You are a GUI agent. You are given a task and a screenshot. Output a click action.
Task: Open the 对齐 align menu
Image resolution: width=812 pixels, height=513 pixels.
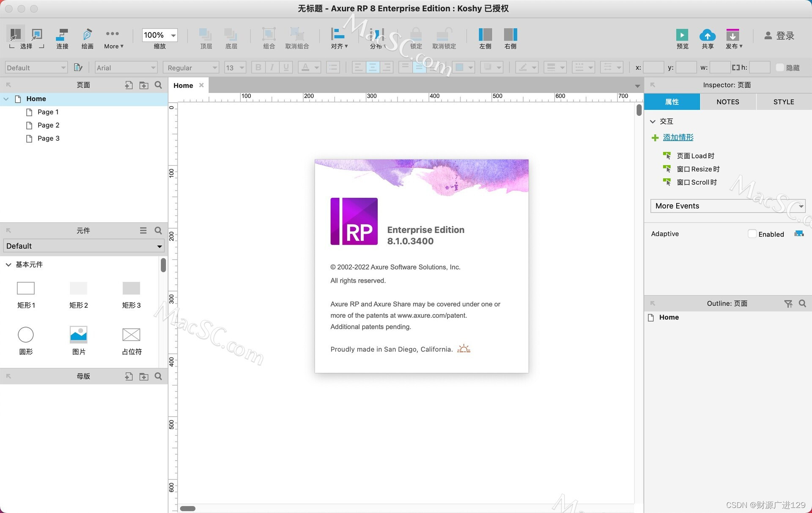point(339,38)
